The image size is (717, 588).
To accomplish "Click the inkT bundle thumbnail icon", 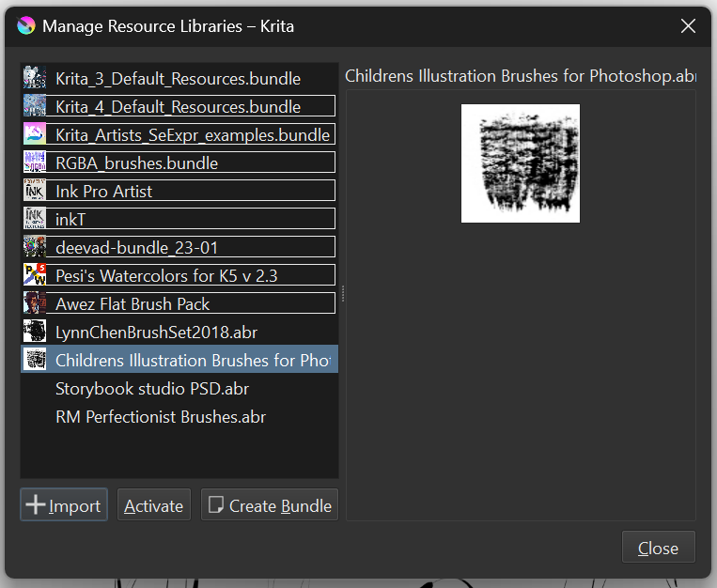I will coord(35,219).
